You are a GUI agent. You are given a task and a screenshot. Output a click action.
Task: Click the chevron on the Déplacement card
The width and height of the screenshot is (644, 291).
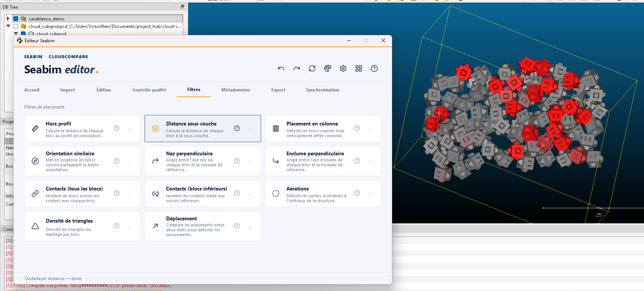250,228
